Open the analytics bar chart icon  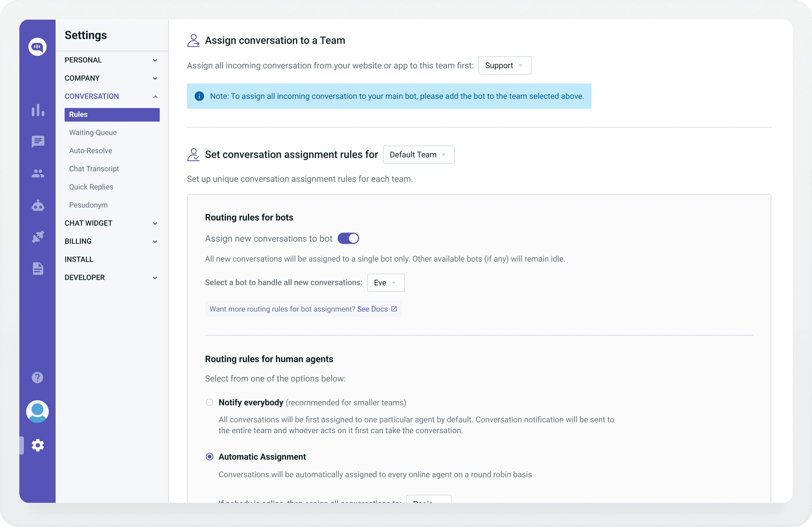[x=38, y=110]
